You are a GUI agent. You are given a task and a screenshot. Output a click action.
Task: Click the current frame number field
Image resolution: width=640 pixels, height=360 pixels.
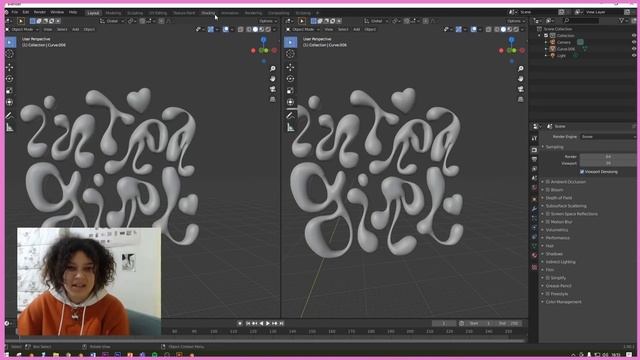point(443,323)
